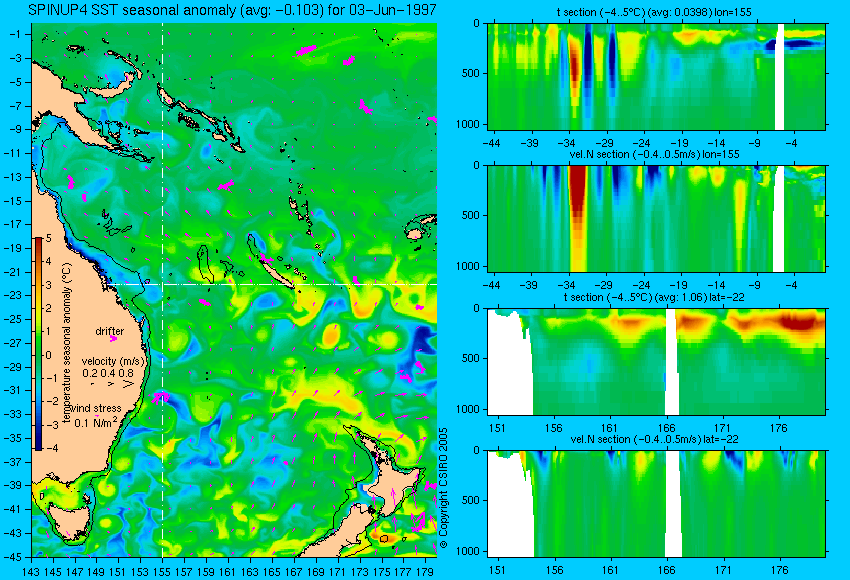Image resolution: width=850 pixels, height=580 pixels.
Task: Click the 'drifter' legend label
Action: coord(110,331)
